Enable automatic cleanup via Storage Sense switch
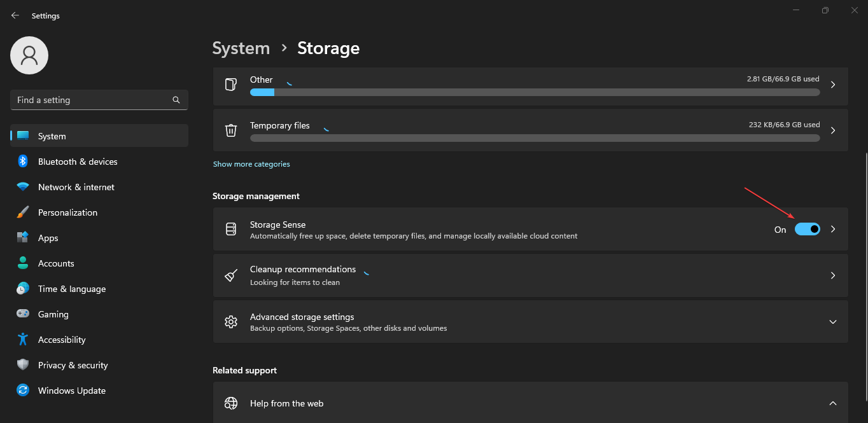Viewport: 868px width, 423px height. pos(808,229)
